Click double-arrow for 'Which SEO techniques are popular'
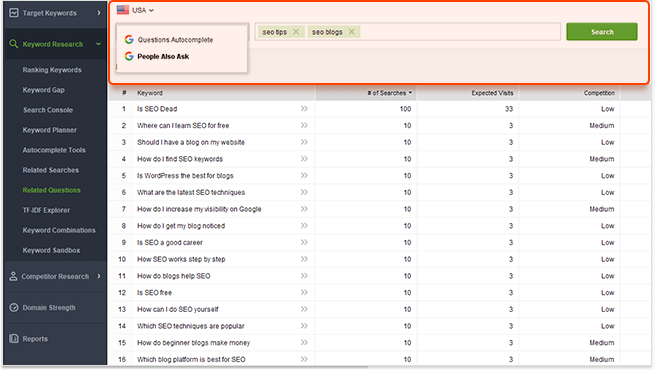 tap(304, 326)
